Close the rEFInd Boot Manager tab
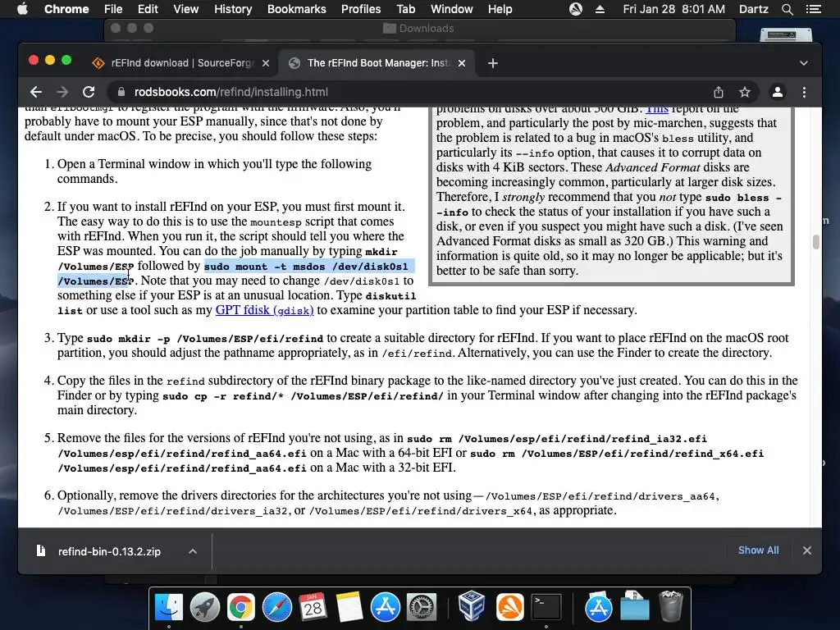The width and height of the screenshot is (840, 630). click(x=462, y=63)
